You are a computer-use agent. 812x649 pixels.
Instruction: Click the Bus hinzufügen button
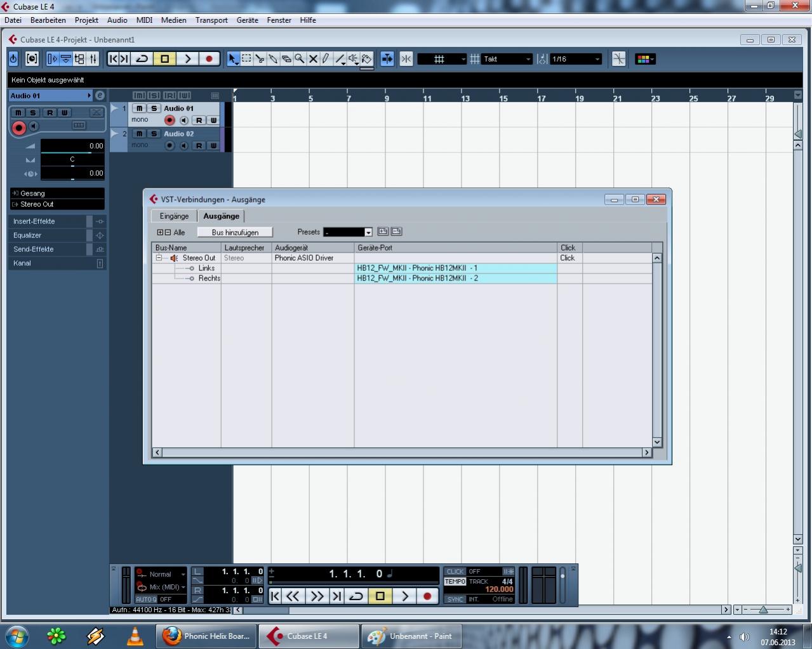click(235, 232)
